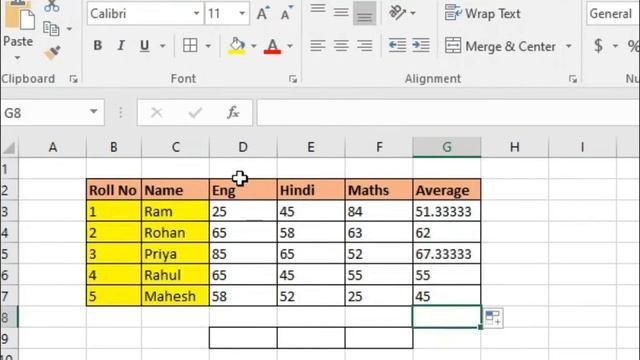Click the Decrease Indent icon
This screenshot has height=360, width=640.
pyautogui.click(x=397, y=45)
